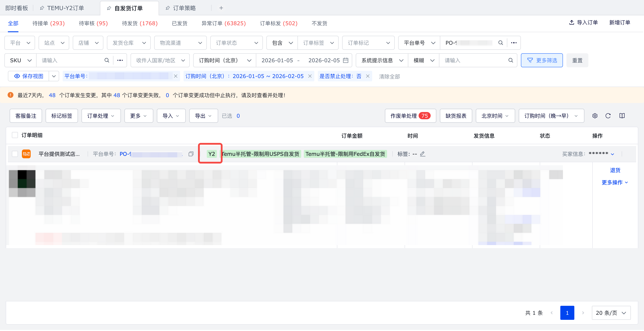Tick the checkbox for the TEMU test store order
Image resolution: width=644 pixels, height=331 pixels.
(x=15, y=154)
